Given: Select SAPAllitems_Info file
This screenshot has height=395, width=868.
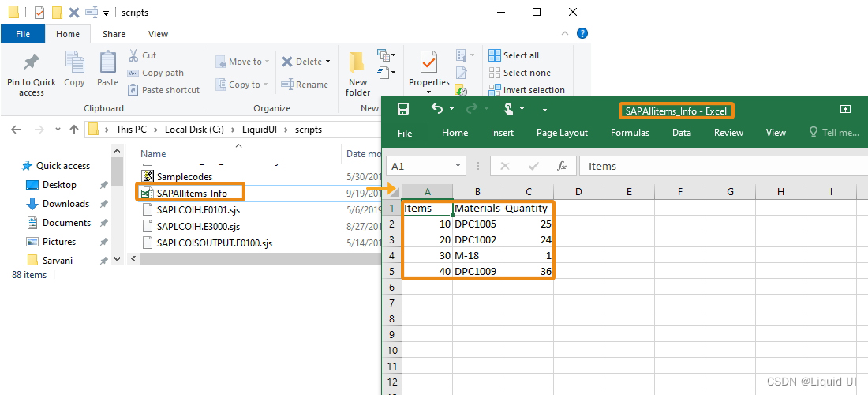Looking at the screenshot, I should (192, 194).
